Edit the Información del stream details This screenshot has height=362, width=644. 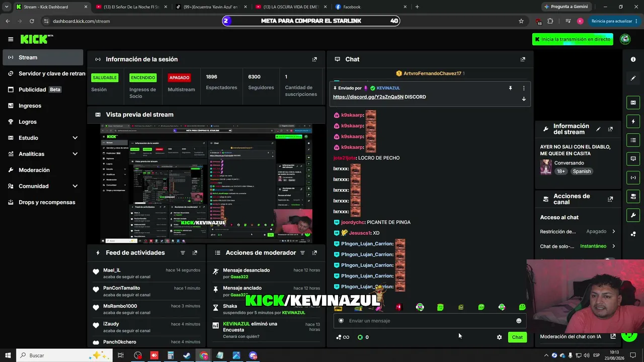point(598,129)
